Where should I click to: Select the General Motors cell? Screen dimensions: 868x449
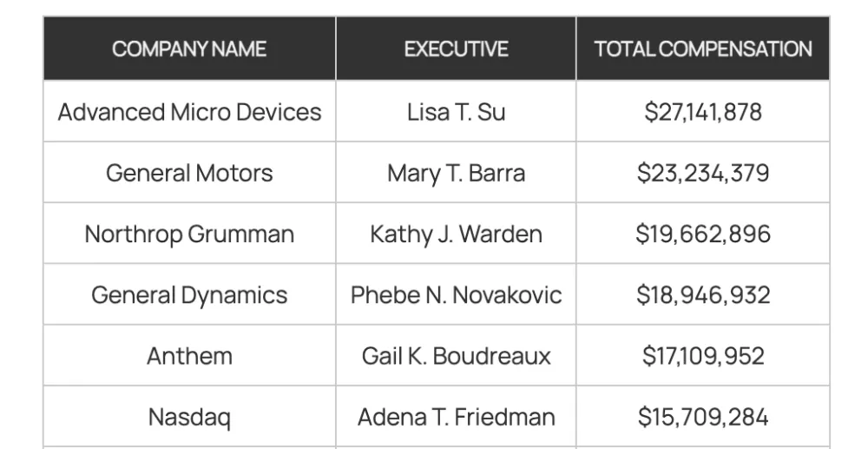pyautogui.click(x=189, y=172)
